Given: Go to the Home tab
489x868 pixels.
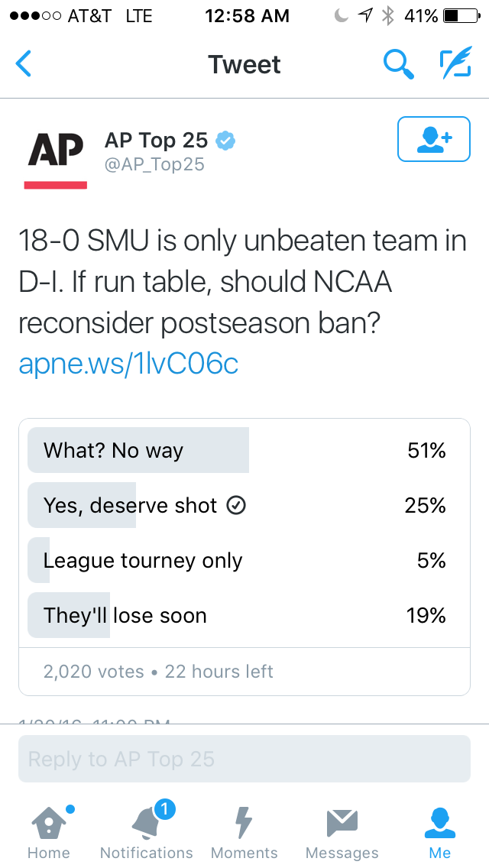Looking at the screenshot, I should pos(49,832).
